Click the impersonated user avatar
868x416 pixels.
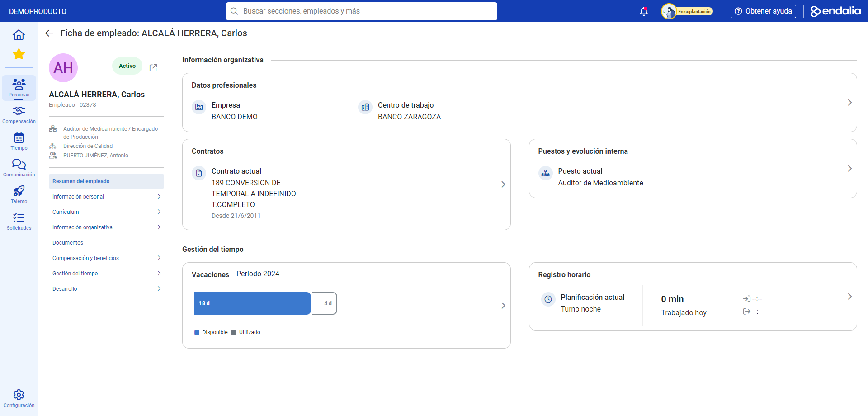coord(669,11)
